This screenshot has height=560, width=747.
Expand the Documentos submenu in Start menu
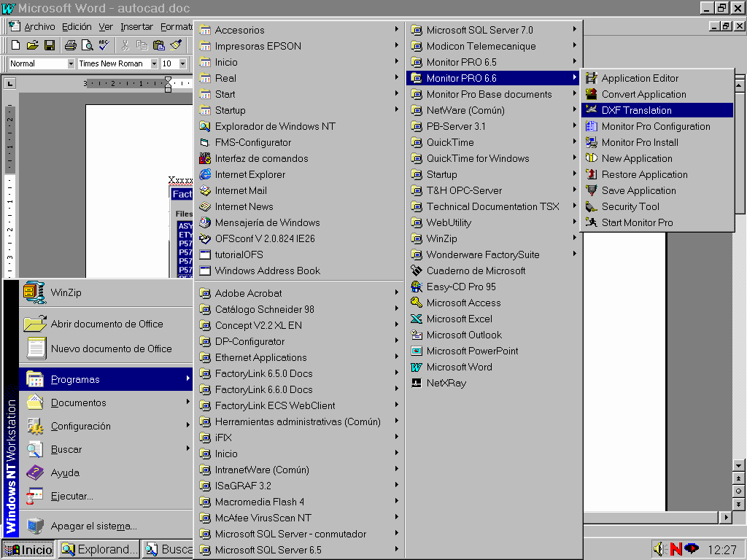107,402
